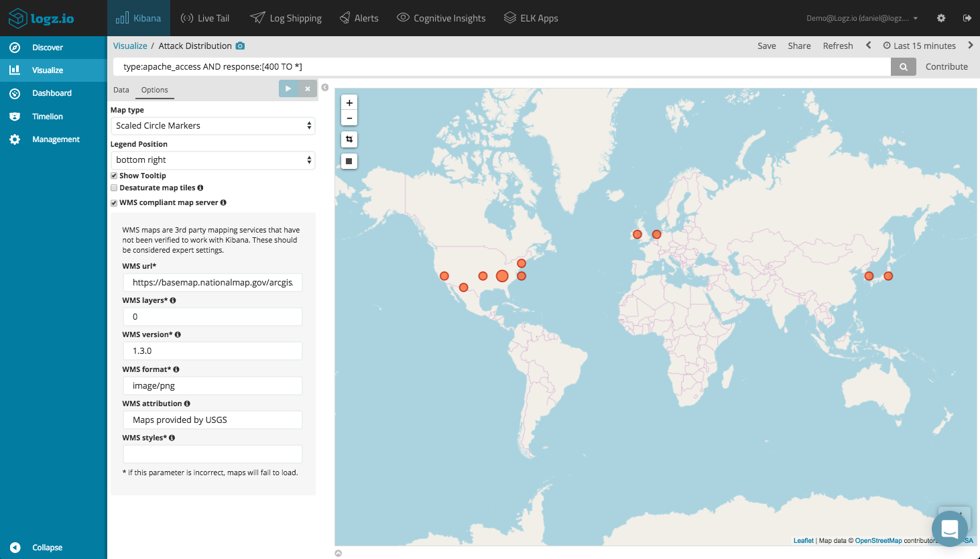980x559 pixels.
Task: Click the query search bar
Action: (x=501, y=66)
